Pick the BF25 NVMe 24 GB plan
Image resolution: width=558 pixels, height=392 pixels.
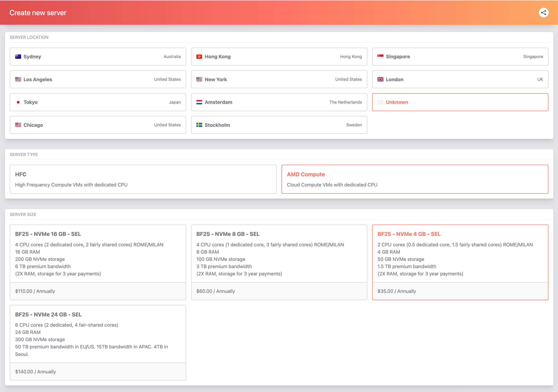pyautogui.click(x=98, y=343)
